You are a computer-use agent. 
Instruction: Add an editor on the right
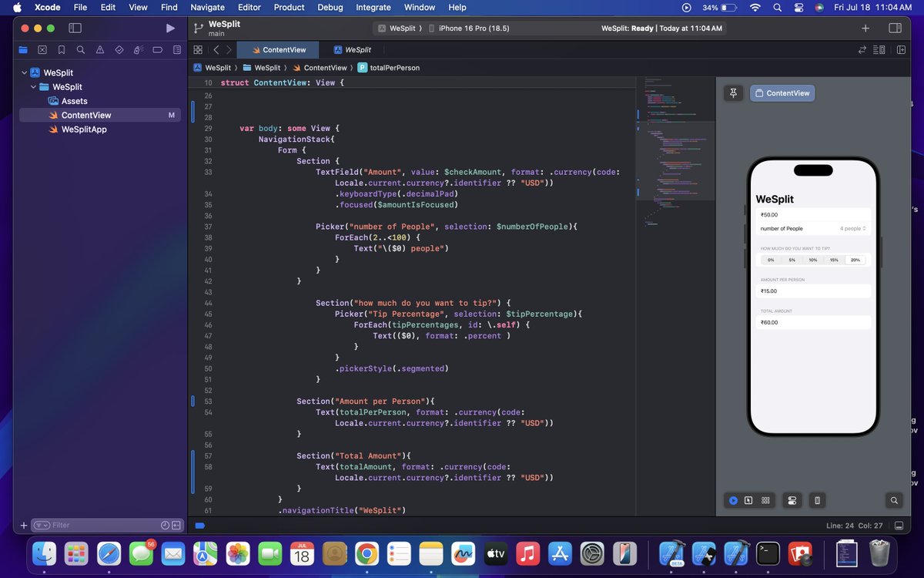click(900, 50)
